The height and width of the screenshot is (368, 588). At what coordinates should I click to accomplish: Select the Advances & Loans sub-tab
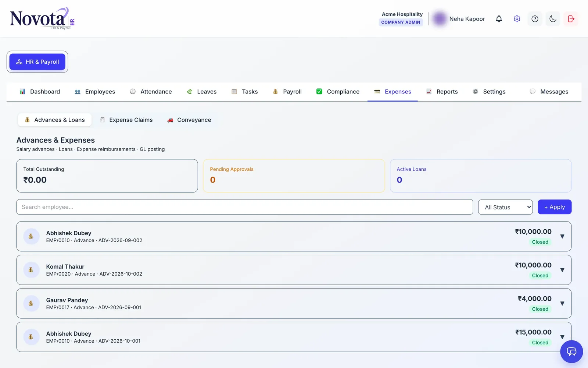(54, 120)
